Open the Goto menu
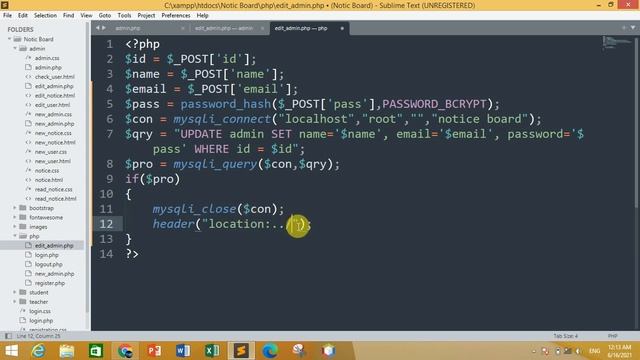Image resolution: width=640 pixels, height=360 pixels. click(x=105, y=16)
